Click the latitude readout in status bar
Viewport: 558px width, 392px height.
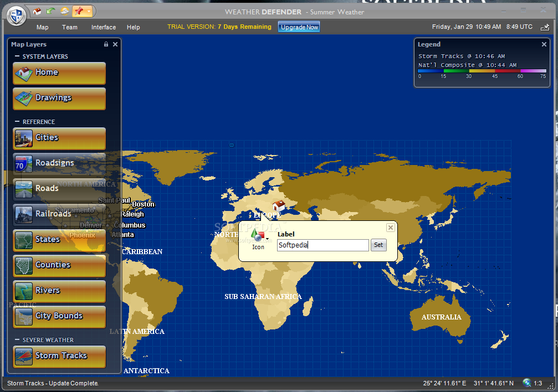coord(494,383)
